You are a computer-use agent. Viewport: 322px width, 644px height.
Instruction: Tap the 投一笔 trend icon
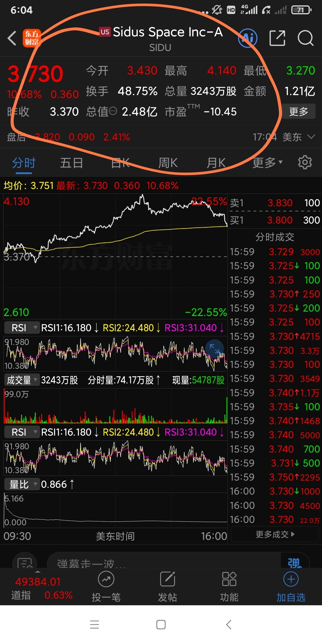tap(106, 579)
